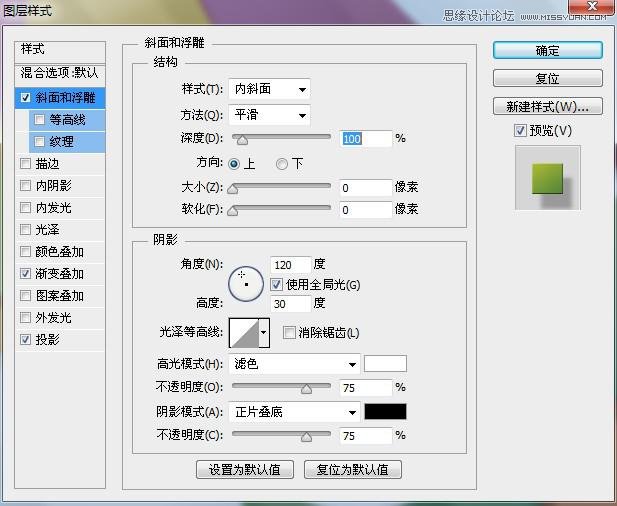Enable the 外发光 checkbox

coord(26,318)
